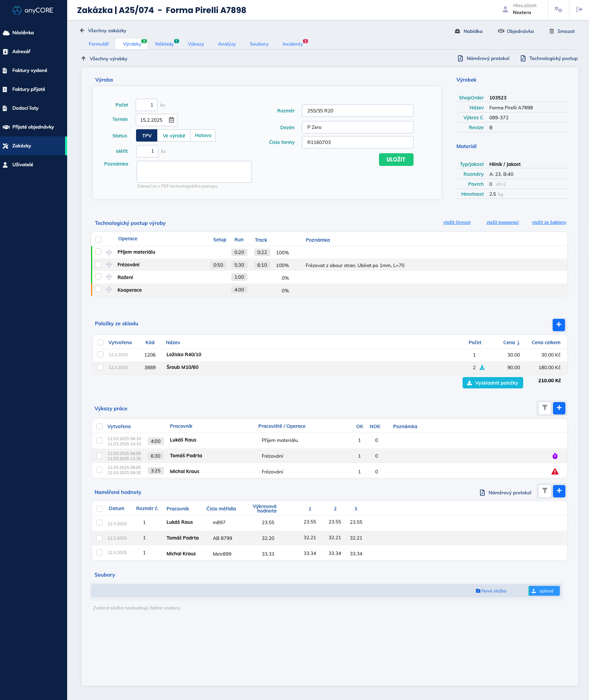The width and height of the screenshot is (589, 700).
Task: Open filter for Výkazy práce
Action: (545, 408)
